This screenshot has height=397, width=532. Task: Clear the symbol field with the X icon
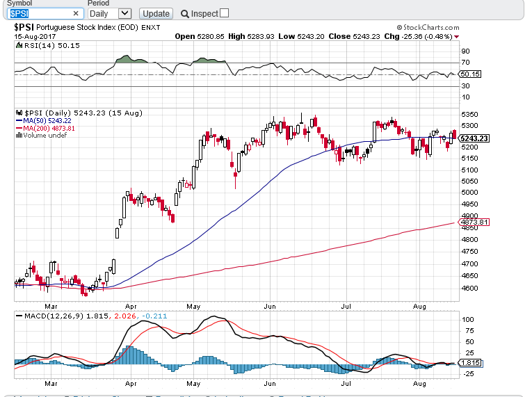coord(76,14)
